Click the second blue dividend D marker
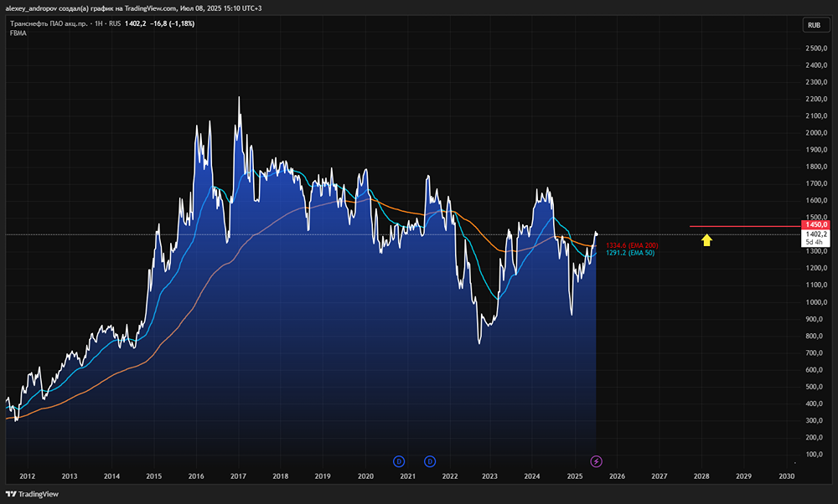Viewport: 838px width, 504px height. 430,461
